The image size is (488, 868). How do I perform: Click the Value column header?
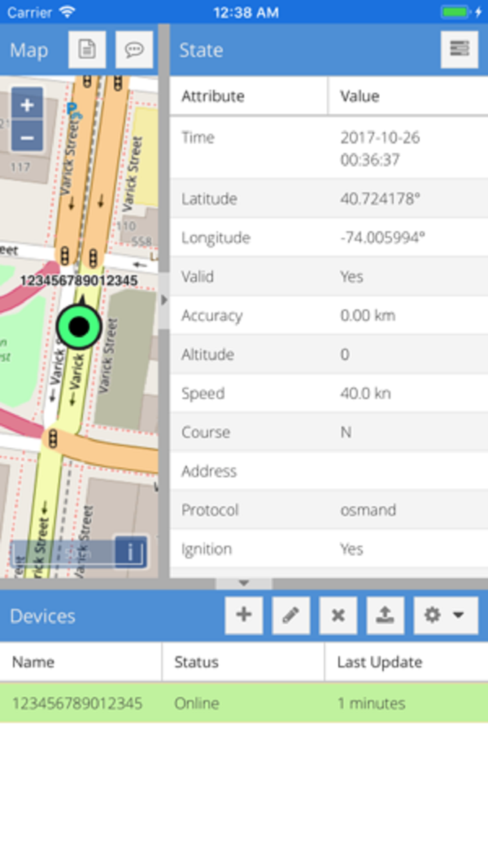pyautogui.click(x=408, y=96)
